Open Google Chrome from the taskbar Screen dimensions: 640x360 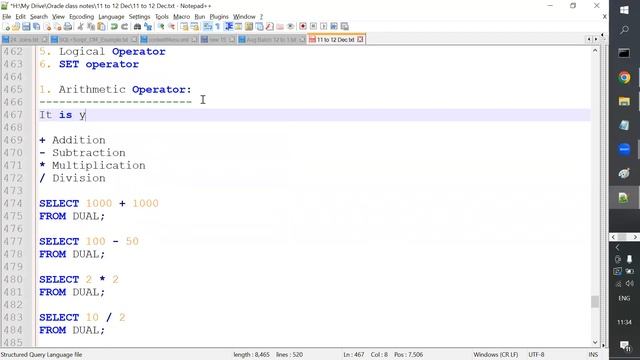(624, 78)
